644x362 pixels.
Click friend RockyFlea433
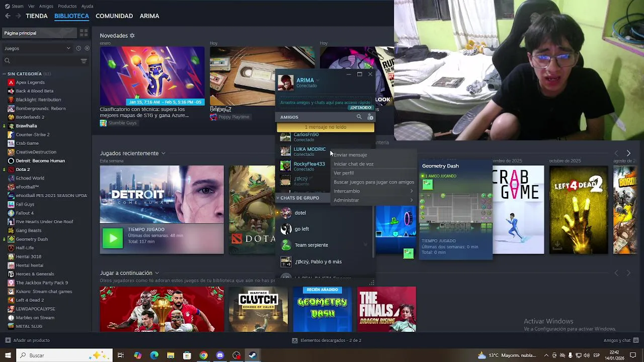coord(303,166)
